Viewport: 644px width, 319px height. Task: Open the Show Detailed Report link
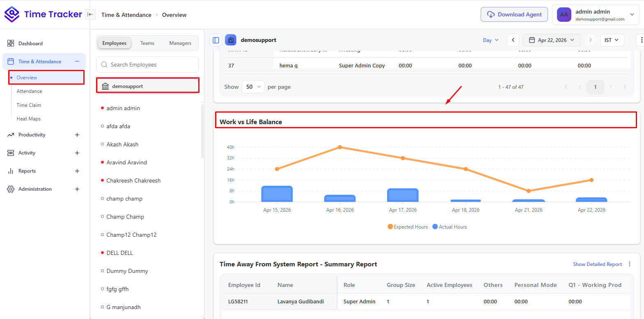[597, 264]
